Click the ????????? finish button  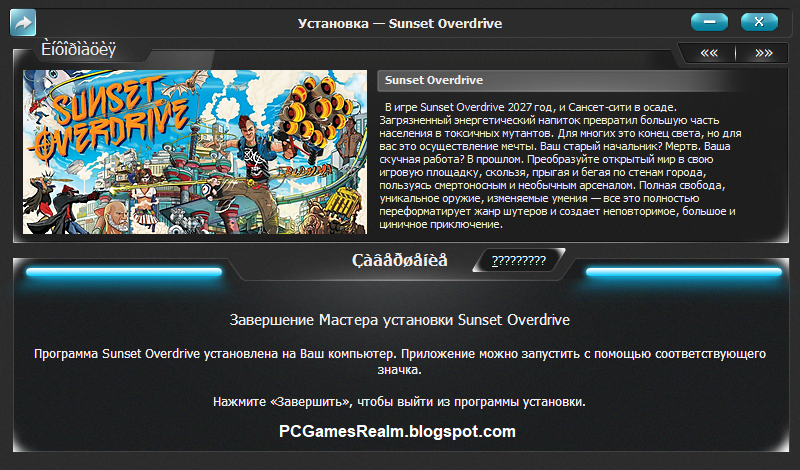[518, 261]
